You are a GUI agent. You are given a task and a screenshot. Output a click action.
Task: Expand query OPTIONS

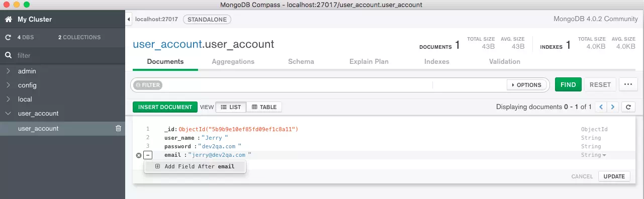pyautogui.click(x=527, y=85)
